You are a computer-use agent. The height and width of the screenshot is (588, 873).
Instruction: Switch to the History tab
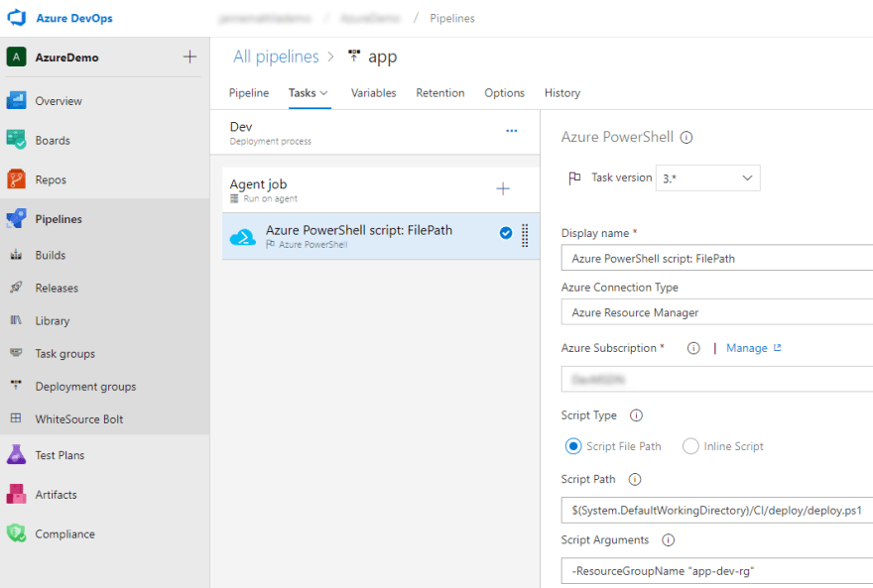(562, 93)
